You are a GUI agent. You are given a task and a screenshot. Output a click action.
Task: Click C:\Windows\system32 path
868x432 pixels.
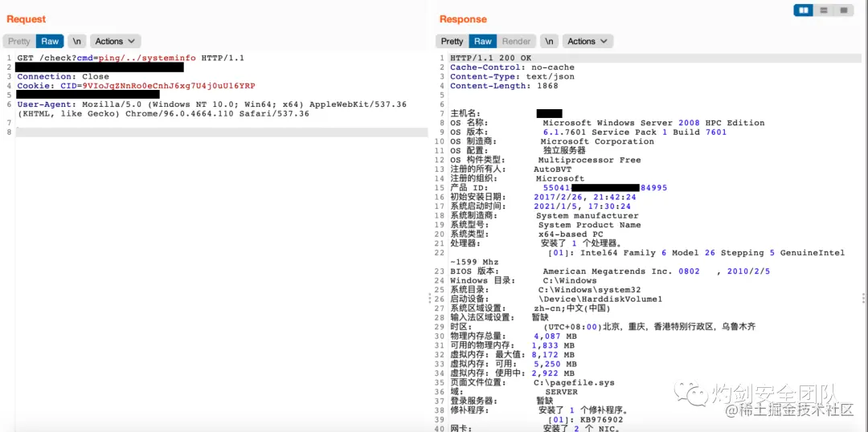point(590,290)
